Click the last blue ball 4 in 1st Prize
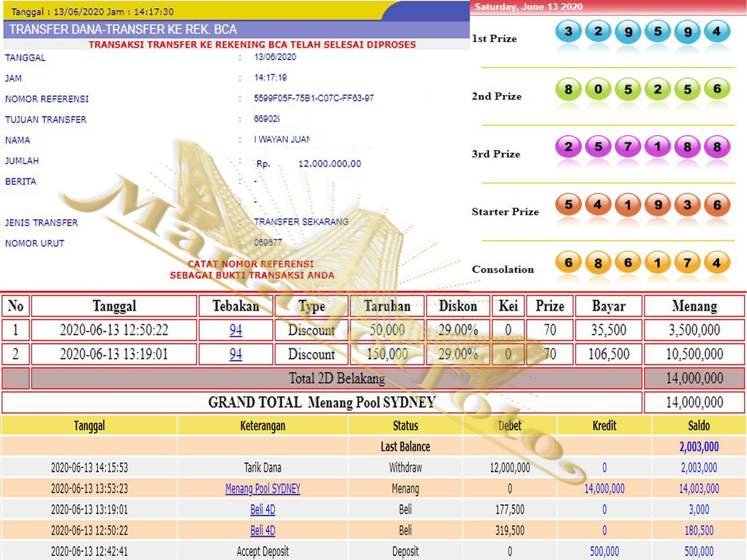 [717, 31]
